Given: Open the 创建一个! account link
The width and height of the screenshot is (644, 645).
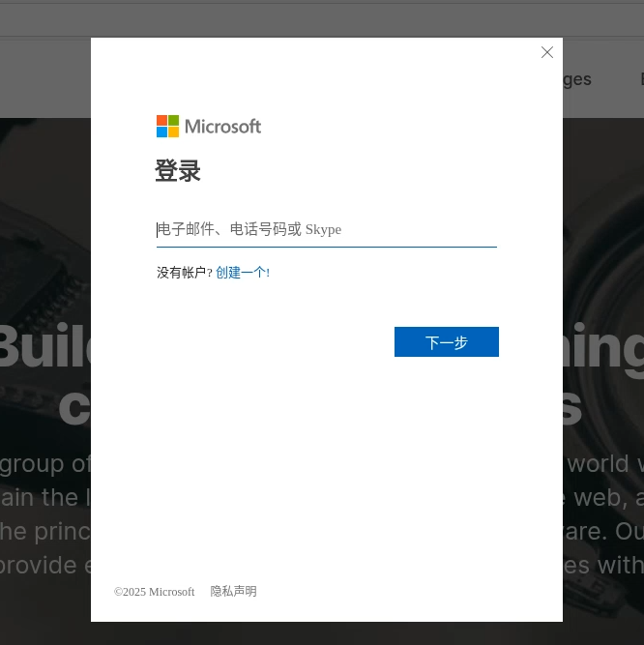Looking at the screenshot, I should point(243,273).
